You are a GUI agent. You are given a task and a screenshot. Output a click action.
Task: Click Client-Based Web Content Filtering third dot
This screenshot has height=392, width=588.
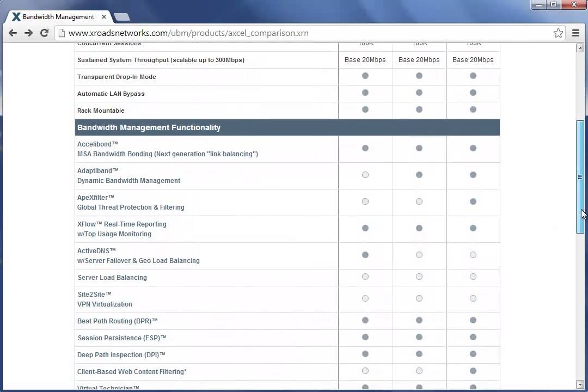click(x=473, y=371)
